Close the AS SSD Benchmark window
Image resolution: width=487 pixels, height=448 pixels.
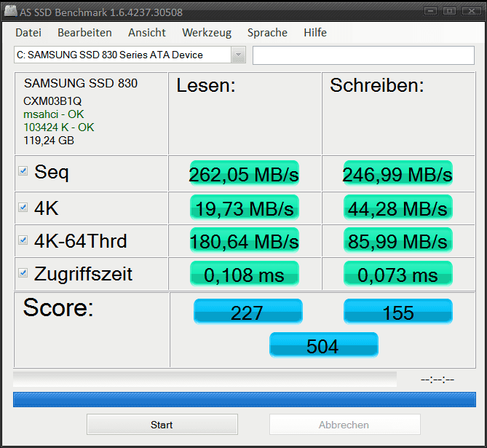pyautogui.click(x=472, y=11)
